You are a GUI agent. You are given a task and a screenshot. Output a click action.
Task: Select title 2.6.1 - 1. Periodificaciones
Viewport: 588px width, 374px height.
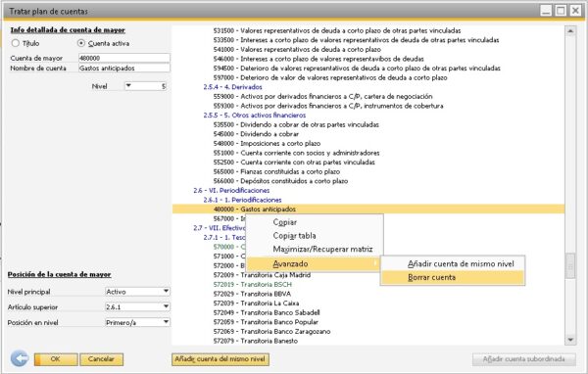pos(242,200)
